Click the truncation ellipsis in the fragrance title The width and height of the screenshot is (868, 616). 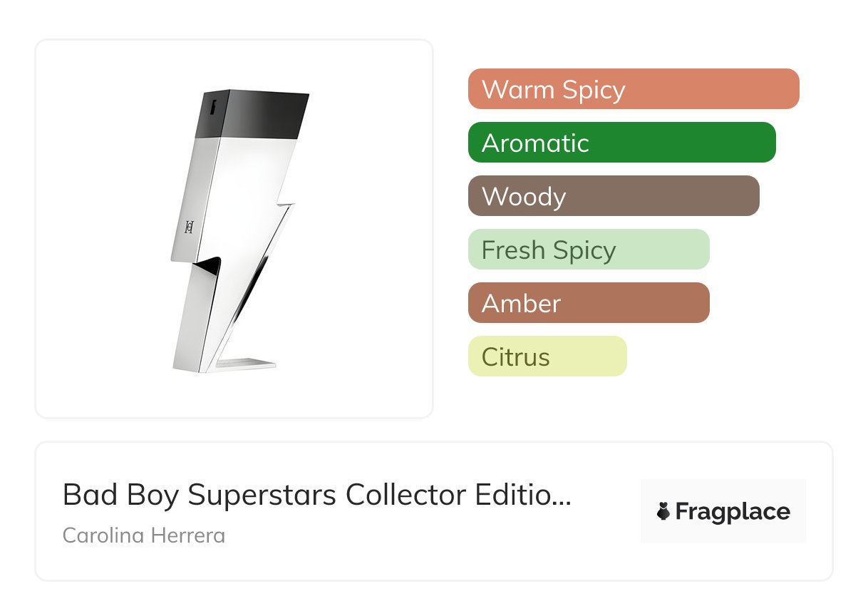pyautogui.click(x=562, y=496)
